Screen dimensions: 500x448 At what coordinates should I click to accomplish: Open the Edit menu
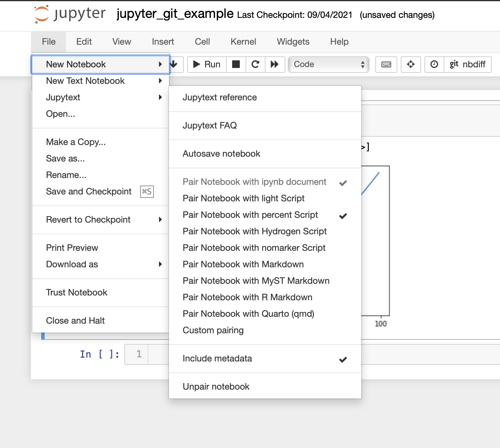(84, 42)
